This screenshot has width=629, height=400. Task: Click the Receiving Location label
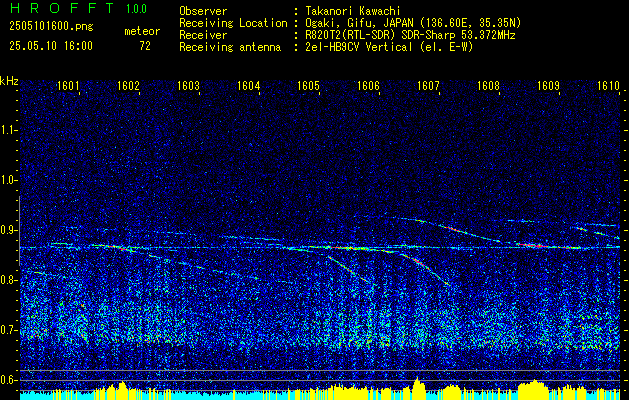click(233, 23)
